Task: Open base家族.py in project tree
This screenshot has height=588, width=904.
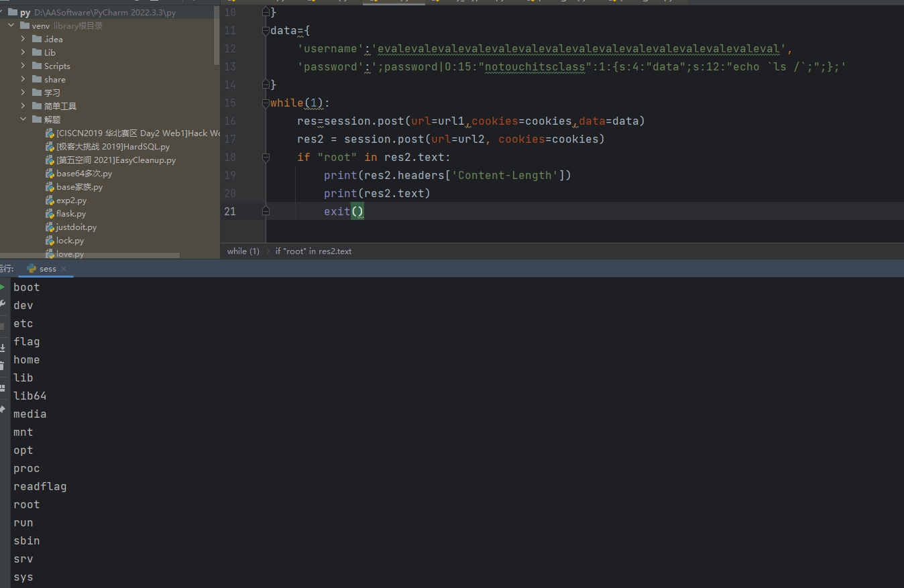Action: pyautogui.click(x=79, y=186)
